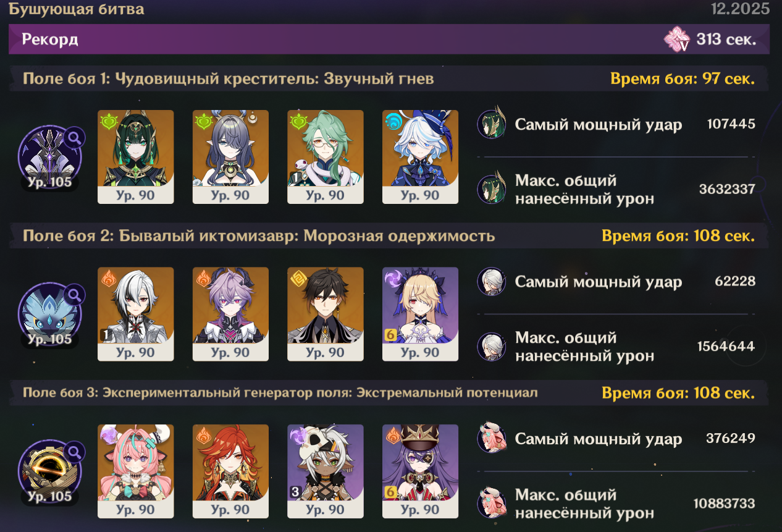Image resolution: width=782 pixels, height=532 pixels.
Task: Click pink-haired avatar icon beside 376249
Action: (492, 439)
